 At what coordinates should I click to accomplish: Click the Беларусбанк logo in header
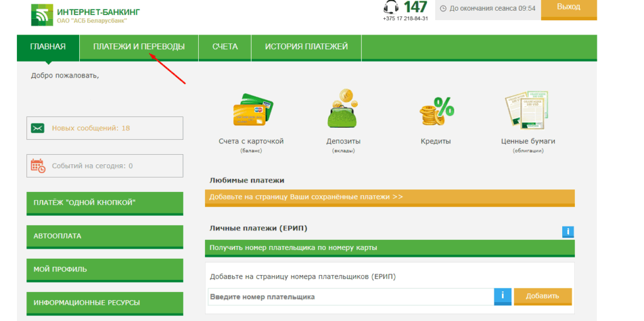pos(42,14)
